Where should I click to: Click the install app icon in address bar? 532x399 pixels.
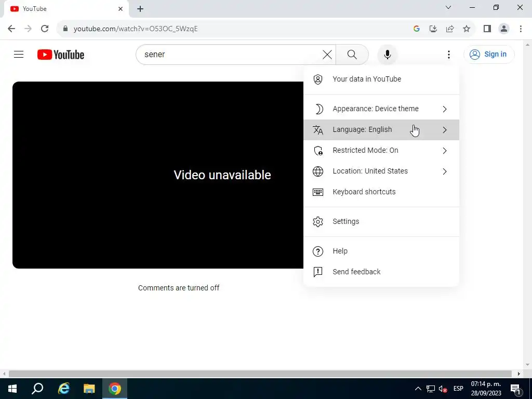pyautogui.click(x=433, y=29)
